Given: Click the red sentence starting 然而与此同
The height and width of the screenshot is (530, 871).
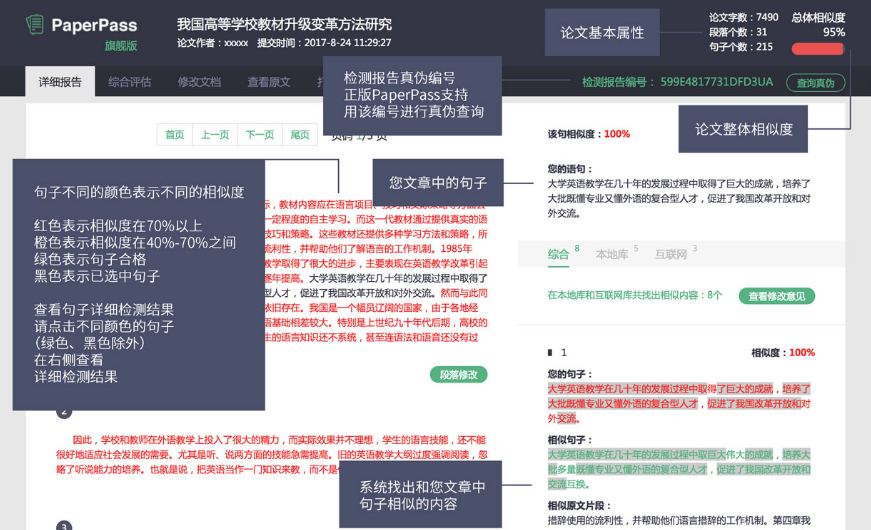Looking at the screenshot, I should [376, 300].
